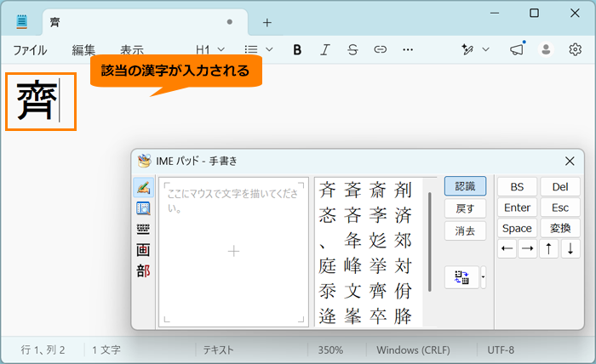
Task: Choose candidate kanji 斎
Action: point(377,190)
